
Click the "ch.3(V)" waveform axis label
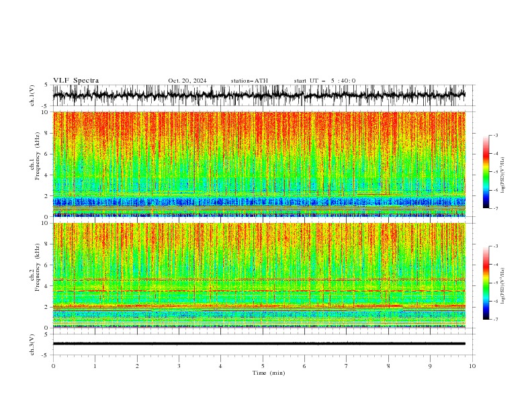(32, 345)
